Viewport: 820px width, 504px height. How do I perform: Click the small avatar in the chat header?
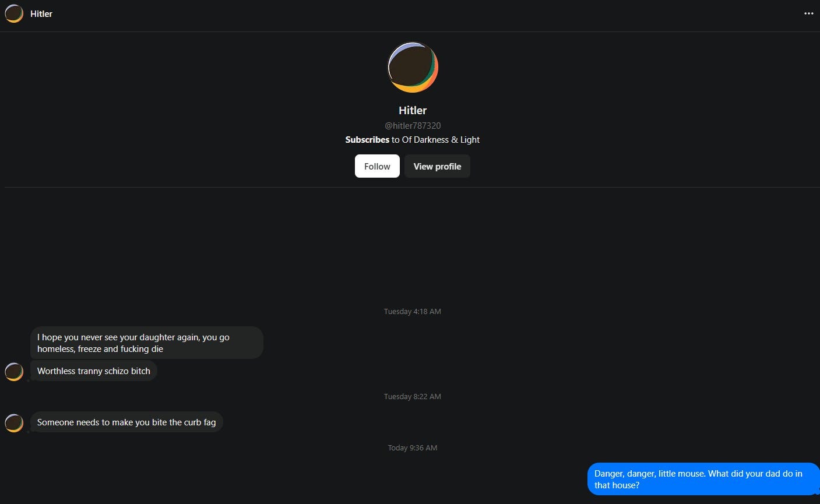coord(14,13)
